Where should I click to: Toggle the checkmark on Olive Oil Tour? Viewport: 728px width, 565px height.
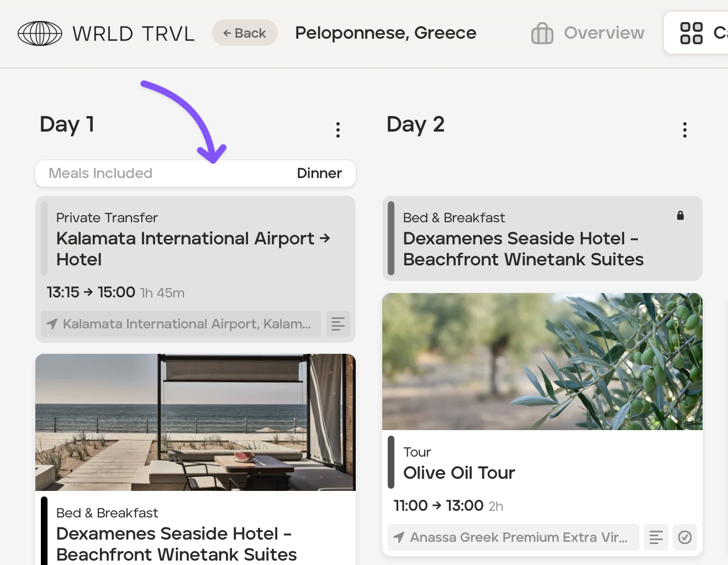click(x=685, y=537)
